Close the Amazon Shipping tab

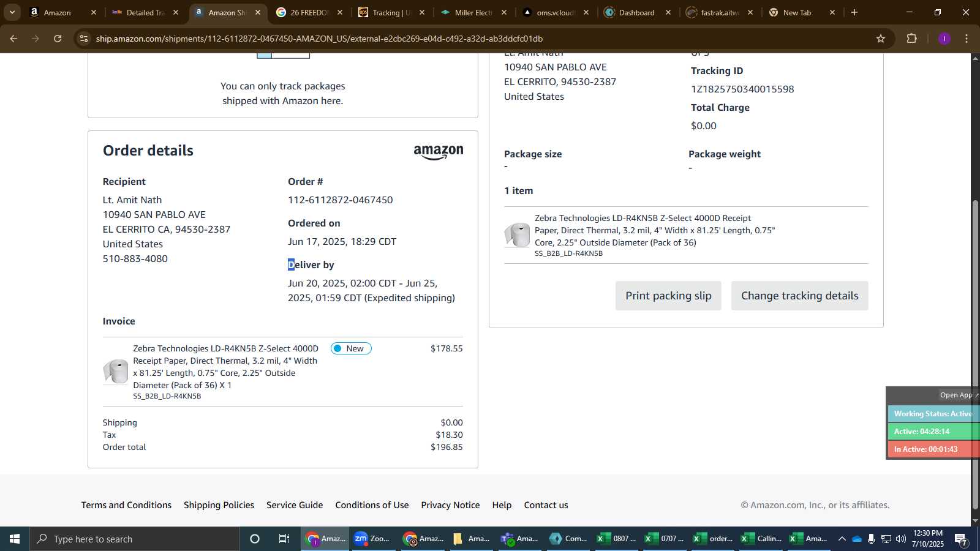coord(258,12)
